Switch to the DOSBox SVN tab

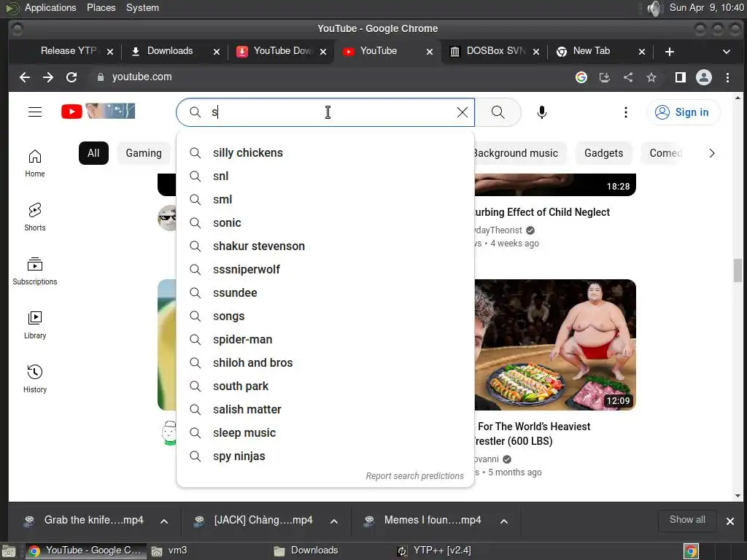pyautogui.click(x=495, y=51)
